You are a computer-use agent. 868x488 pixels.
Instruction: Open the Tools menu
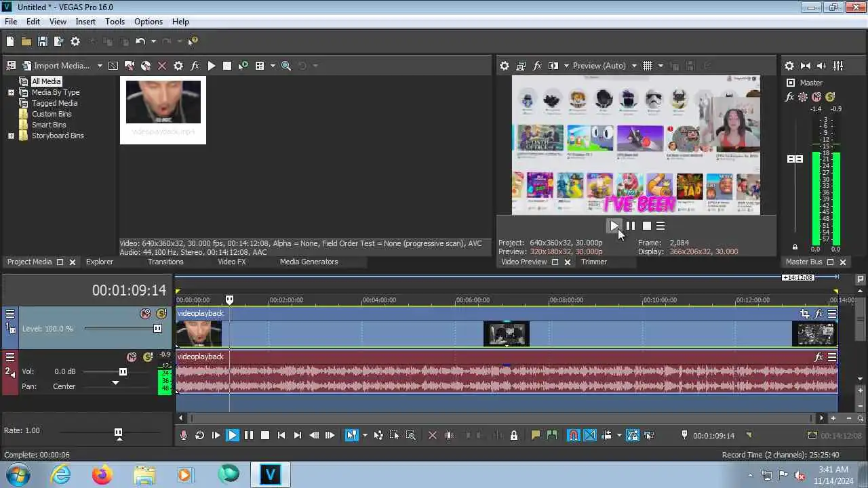coord(115,22)
